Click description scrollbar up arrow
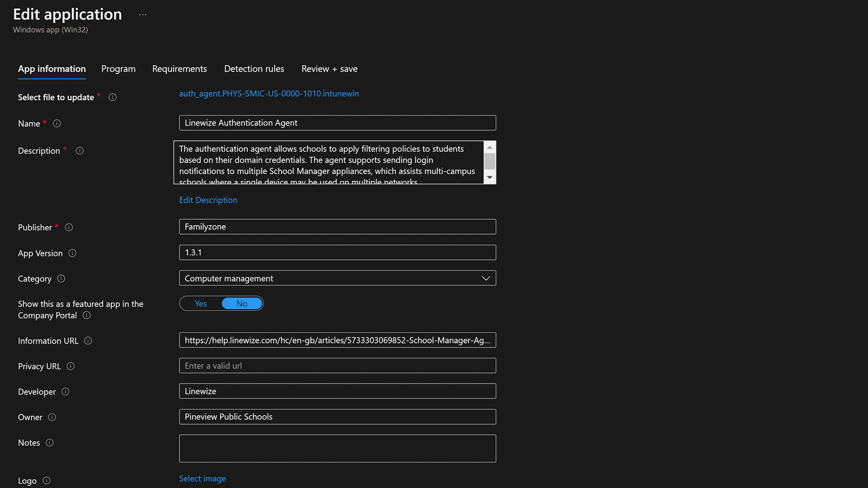The height and width of the screenshot is (488, 868). coord(490,147)
